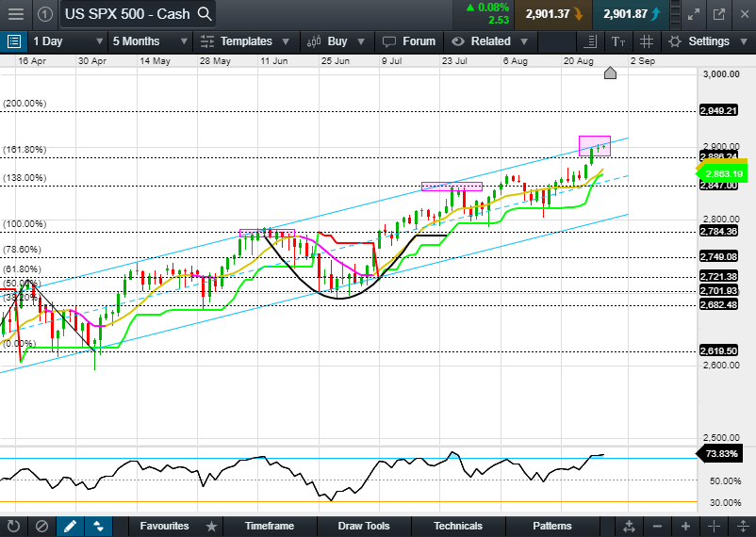Click the 2,784.36 price level label

click(718, 232)
